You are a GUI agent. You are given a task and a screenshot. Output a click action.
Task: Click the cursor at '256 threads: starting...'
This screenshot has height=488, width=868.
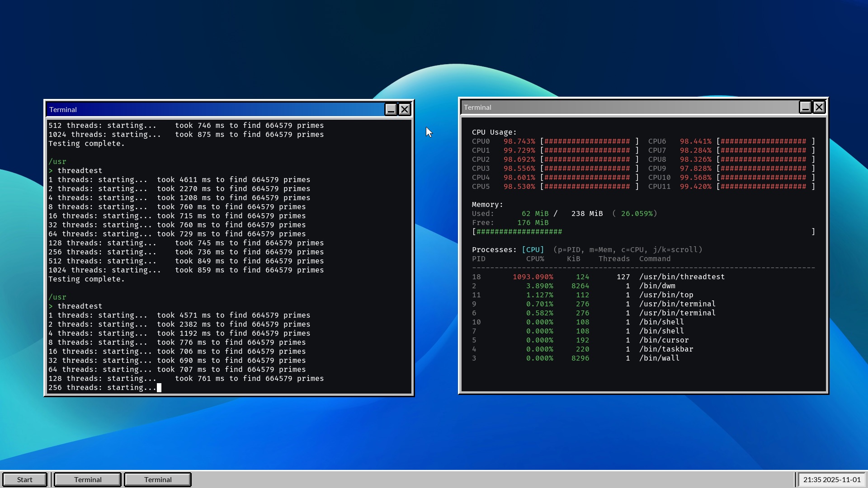[159, 388]
